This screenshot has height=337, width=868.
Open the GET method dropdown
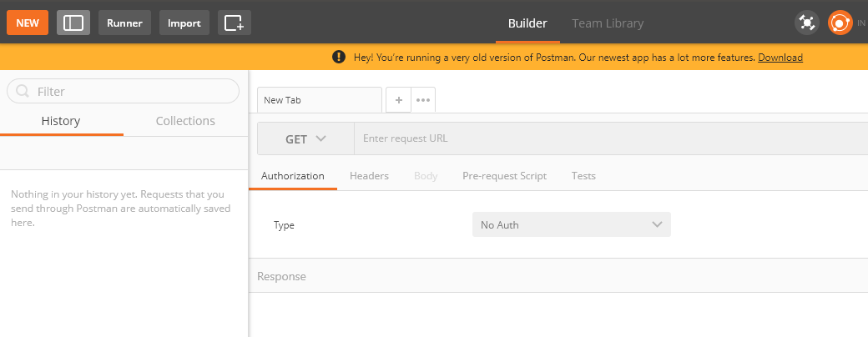305,139
